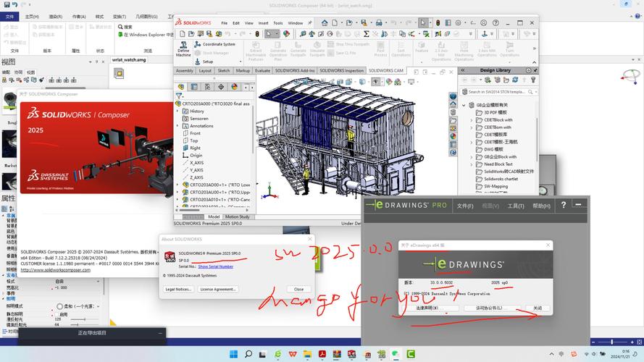Click the Home icon in SOLIDWORKS title toolbar
The image size is (644, 362).
pos(325,23)
